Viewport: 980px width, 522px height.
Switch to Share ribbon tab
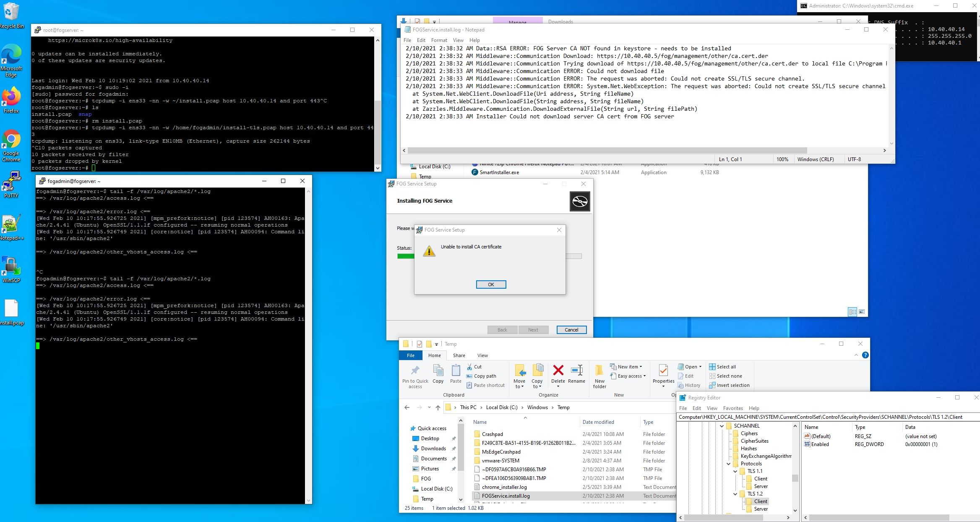point(459,355)
